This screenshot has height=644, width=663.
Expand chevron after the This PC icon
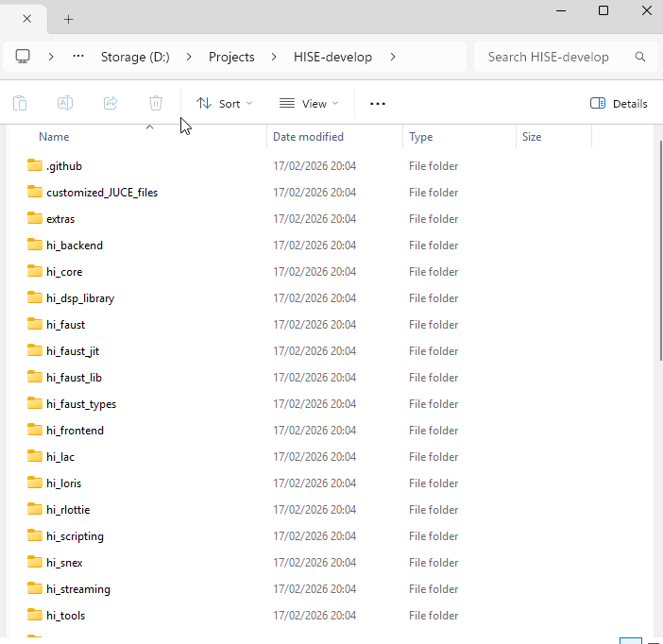[x=51, y=57]
